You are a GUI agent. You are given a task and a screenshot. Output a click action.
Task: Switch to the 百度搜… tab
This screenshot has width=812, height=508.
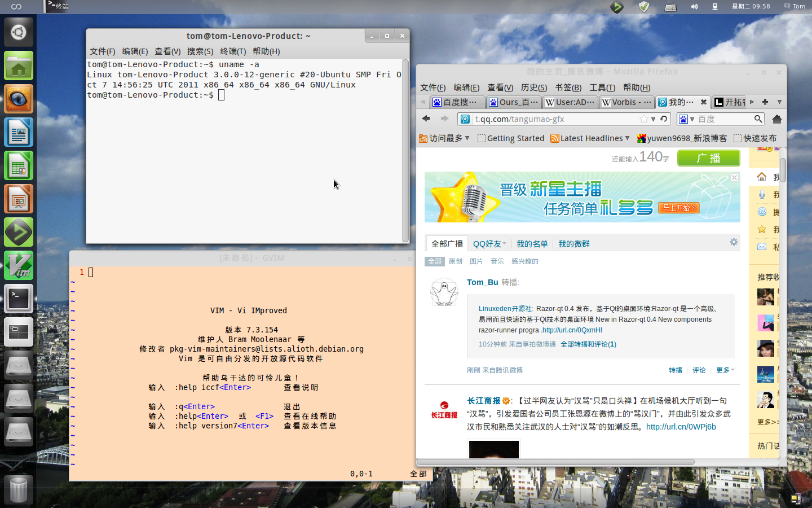pos(457,102)
